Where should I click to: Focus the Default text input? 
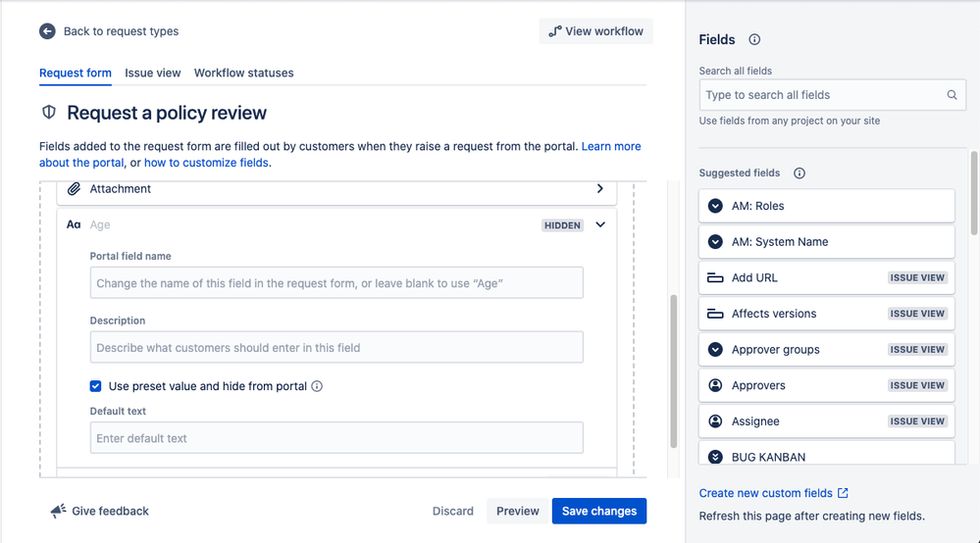coord(336,437)
